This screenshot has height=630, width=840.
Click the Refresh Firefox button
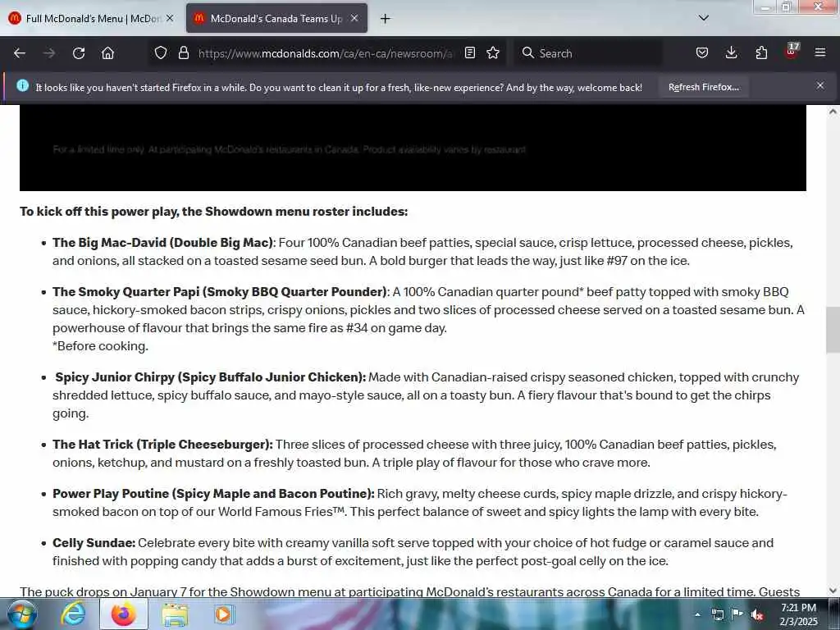[703, 87]
